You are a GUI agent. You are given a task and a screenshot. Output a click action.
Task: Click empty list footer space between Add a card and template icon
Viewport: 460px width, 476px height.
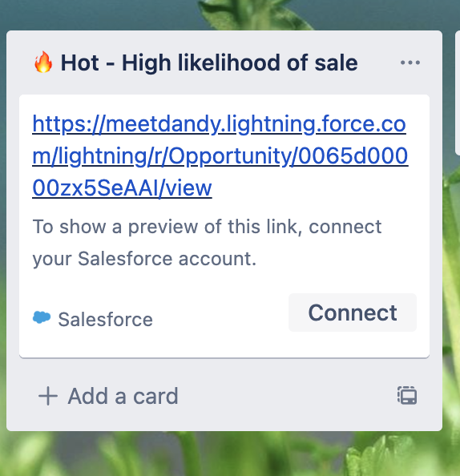click(x=287, y=396)
